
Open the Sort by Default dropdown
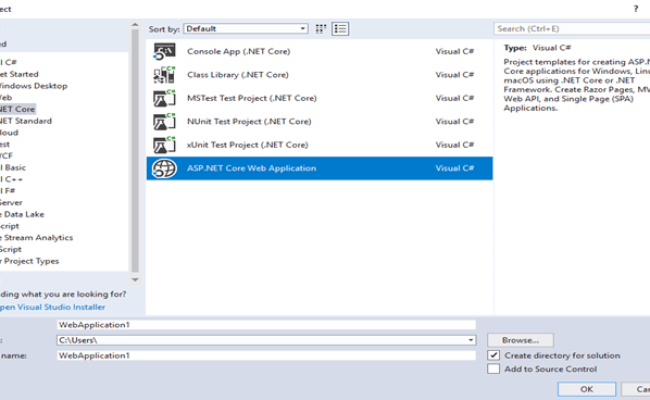[246, 29]
